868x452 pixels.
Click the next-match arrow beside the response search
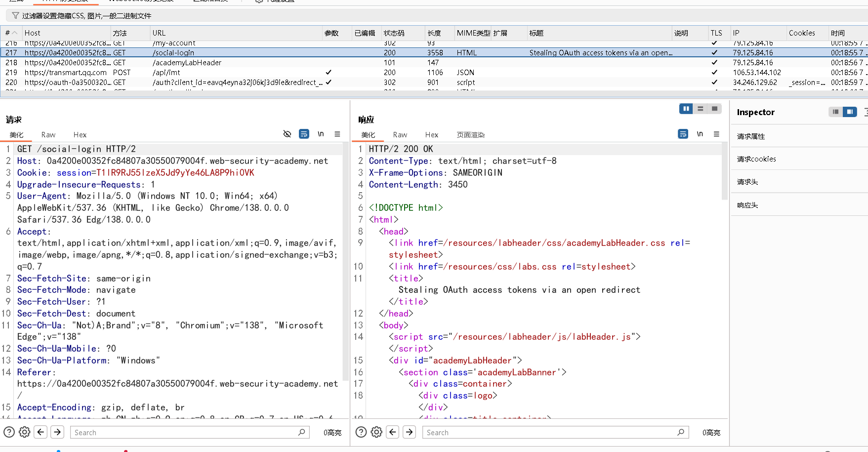[x=409, y=432]
